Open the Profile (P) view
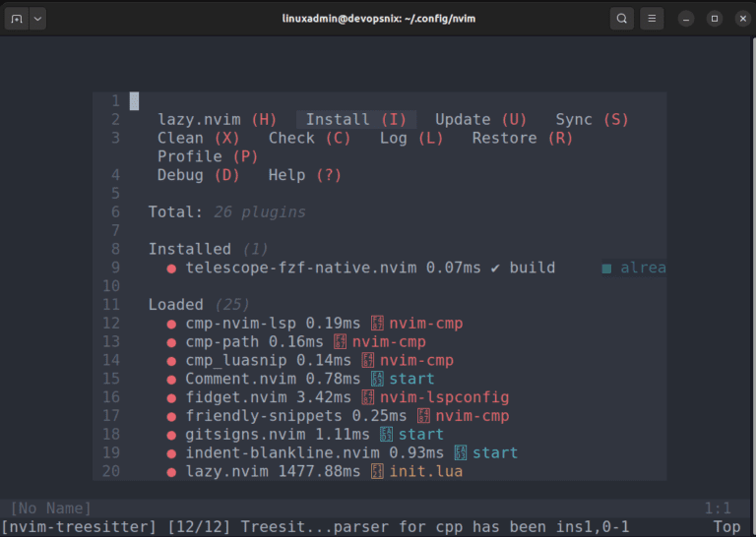 tap(208, 156)
